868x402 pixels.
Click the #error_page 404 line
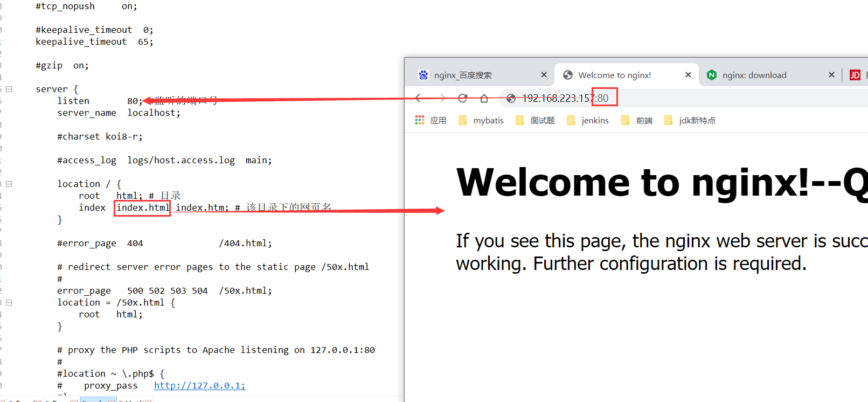tap(164, 243)
